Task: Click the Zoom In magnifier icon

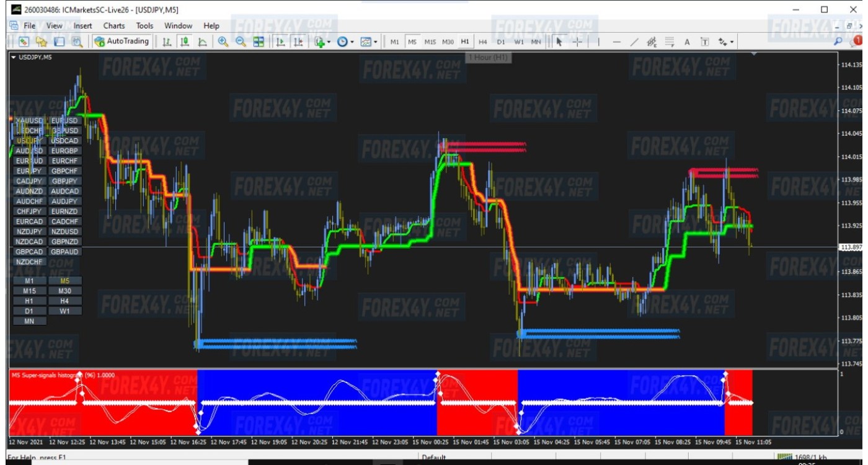Action: click(x=223, y=42)
